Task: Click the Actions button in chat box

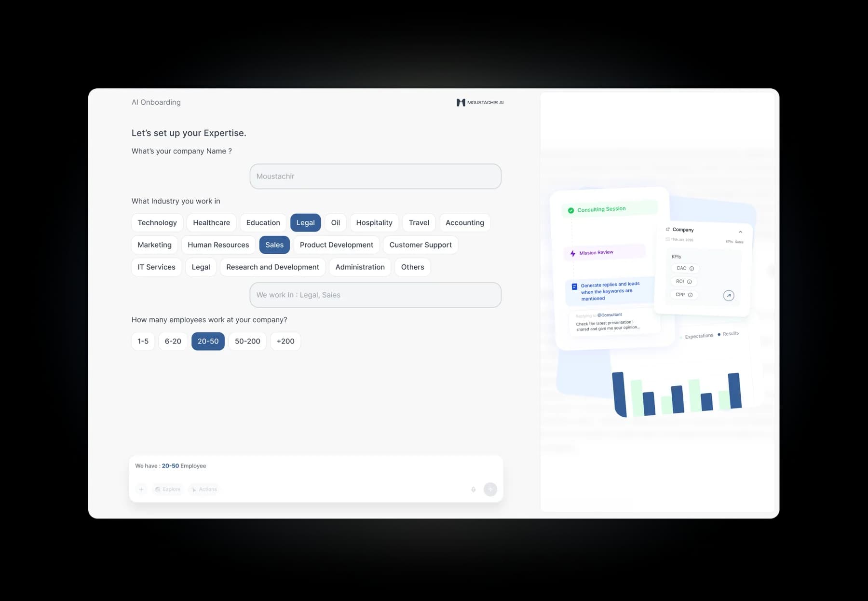Action: [x=204, y=489]
